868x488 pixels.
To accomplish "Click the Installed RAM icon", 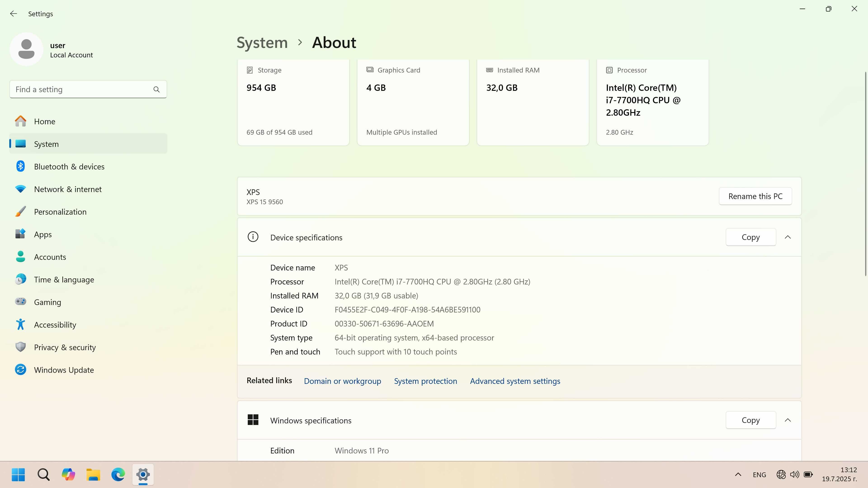I will click(490, 70).
